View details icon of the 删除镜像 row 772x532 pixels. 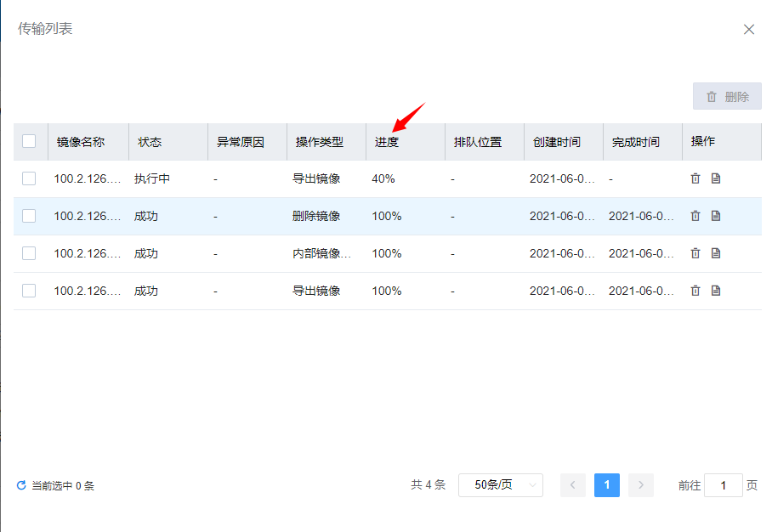(x=716, y=216)
